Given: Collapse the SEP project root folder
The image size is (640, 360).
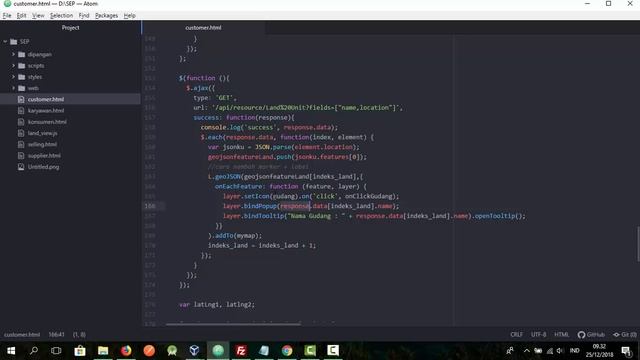Looking at the screenshot, I should (5, 41).
